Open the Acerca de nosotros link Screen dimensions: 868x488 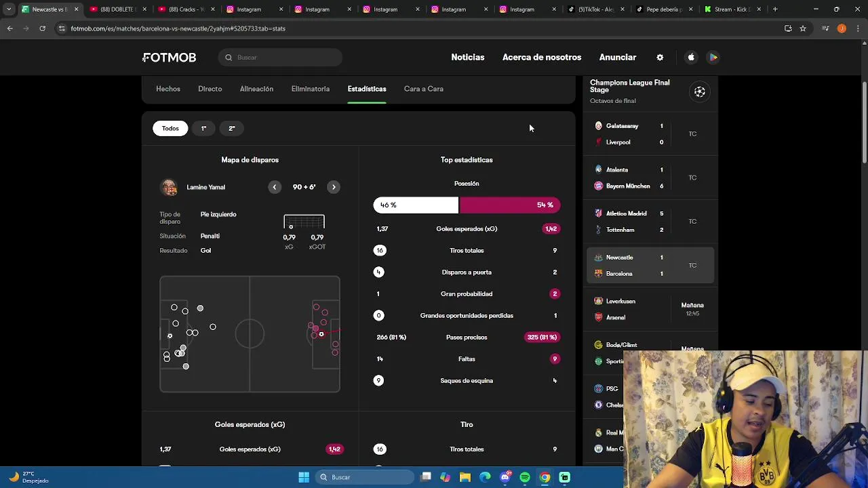542,58
